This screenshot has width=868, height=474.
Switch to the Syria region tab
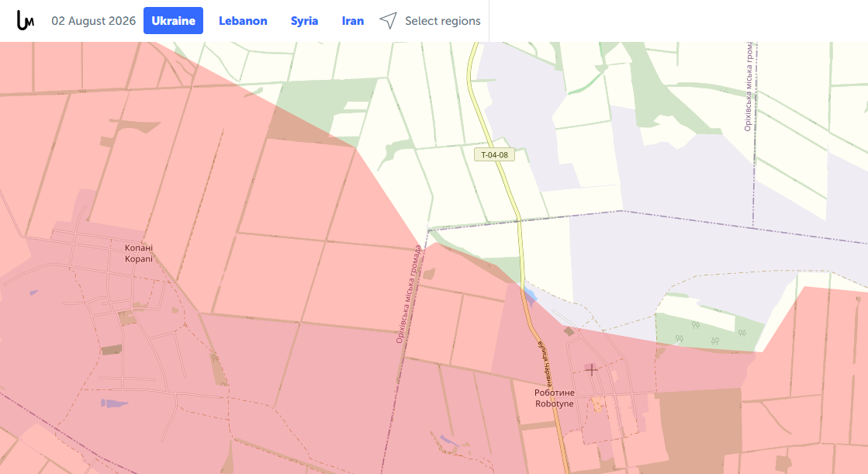click(305, 20)
